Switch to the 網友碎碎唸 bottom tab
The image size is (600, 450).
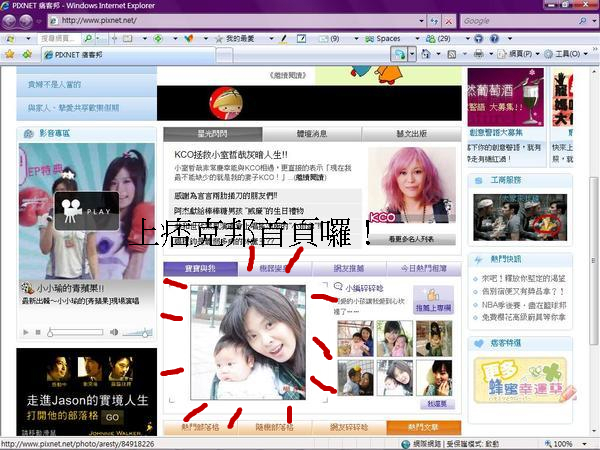pyautogui.click(x=349, y=427)
